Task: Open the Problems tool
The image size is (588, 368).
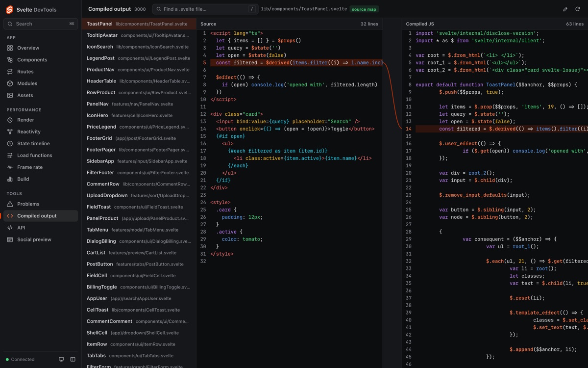Action: tap(41, 204)
